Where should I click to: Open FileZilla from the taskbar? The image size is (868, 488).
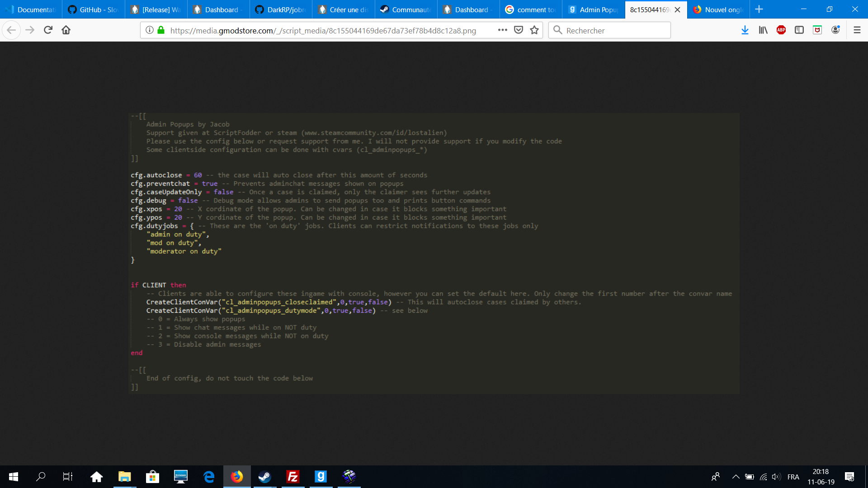click(x=293, y=477)
